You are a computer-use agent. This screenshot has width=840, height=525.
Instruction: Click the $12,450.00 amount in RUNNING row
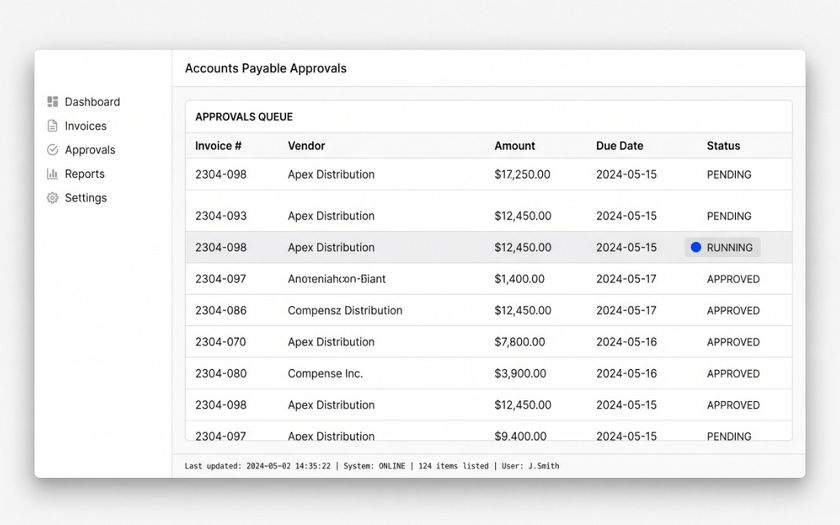coord(523,248)
